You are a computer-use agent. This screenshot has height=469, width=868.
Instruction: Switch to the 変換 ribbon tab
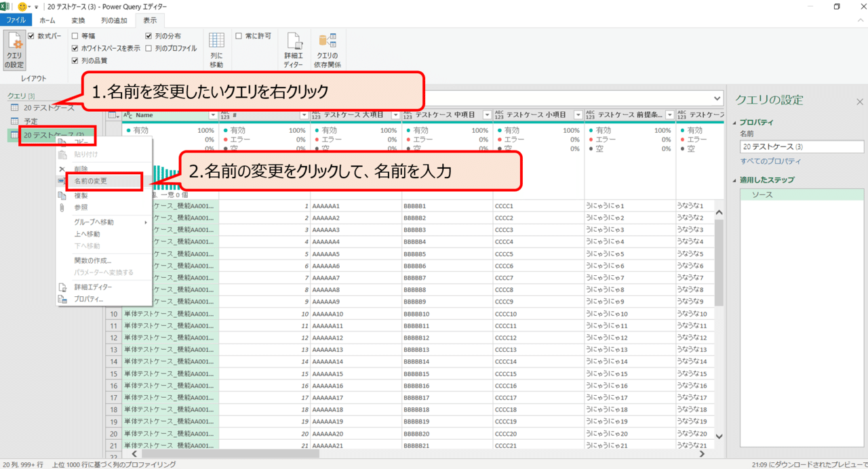click(x=78, y=20)
